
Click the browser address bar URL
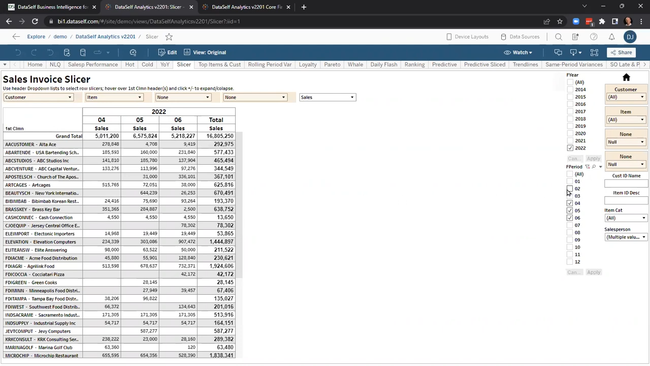click(149, 22)
